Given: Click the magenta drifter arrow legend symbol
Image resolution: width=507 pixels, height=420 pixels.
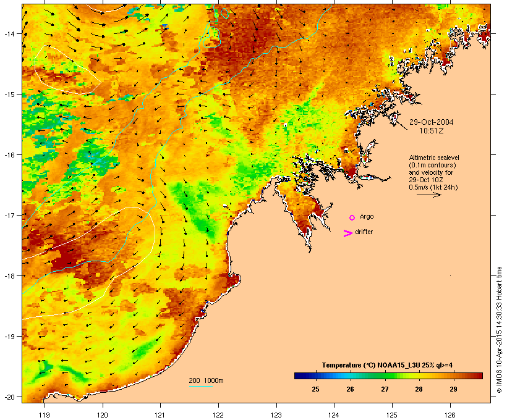Looking at the screenshot, I should coord(348,233).
